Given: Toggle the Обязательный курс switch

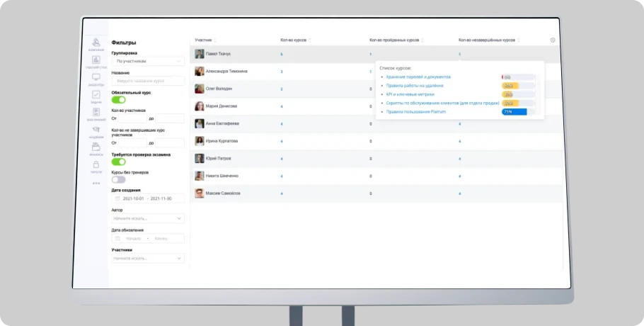Looking at the screenshot, I should tap(119, 100).
